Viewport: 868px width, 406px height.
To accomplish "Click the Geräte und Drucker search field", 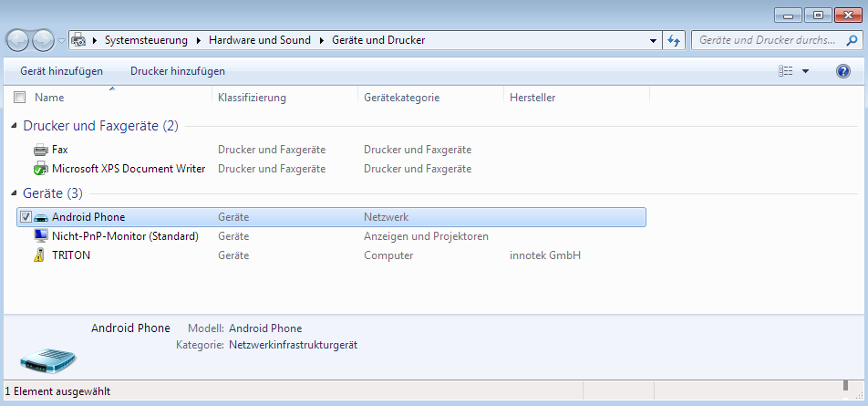I will click(766, 40).
